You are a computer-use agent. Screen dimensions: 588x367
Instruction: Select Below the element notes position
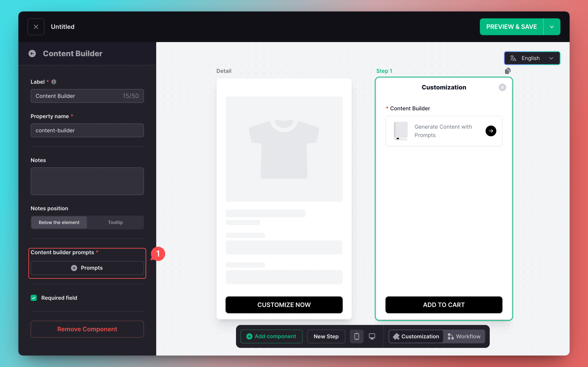59,222
